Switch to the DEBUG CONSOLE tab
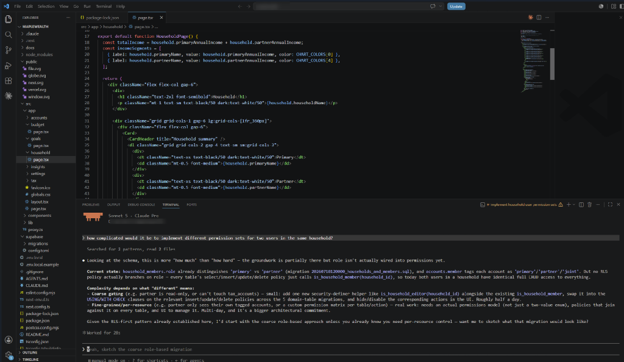This screenshot has height=362, width=624. (141, 204)
